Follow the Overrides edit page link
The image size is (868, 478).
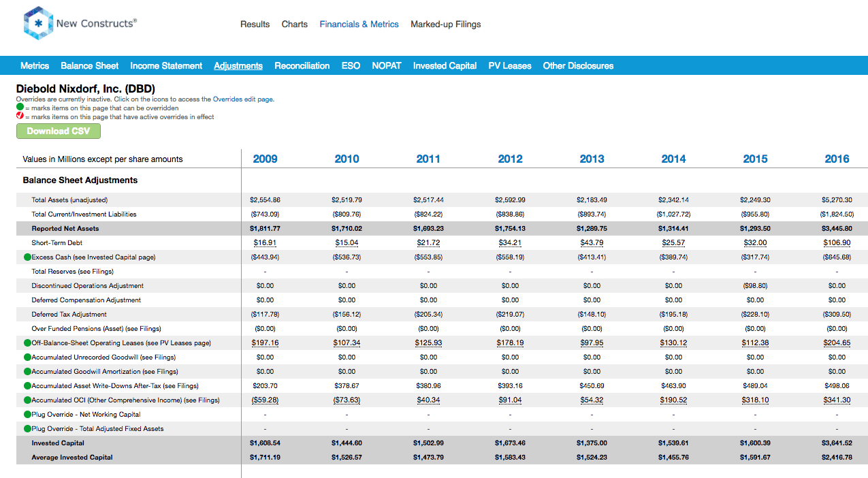(243, 99)
